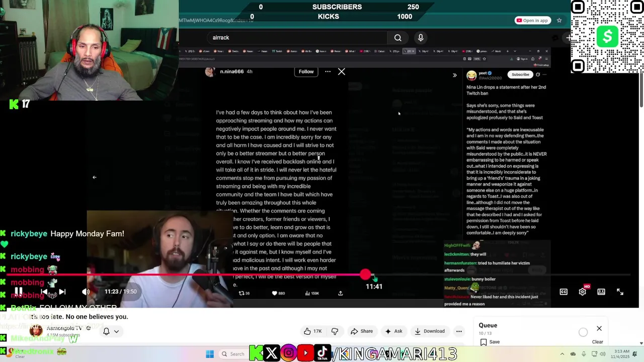Viewport: 644px width, 362px height.
Task: Dislike the video with thumbs down
Action: (335, 331)
